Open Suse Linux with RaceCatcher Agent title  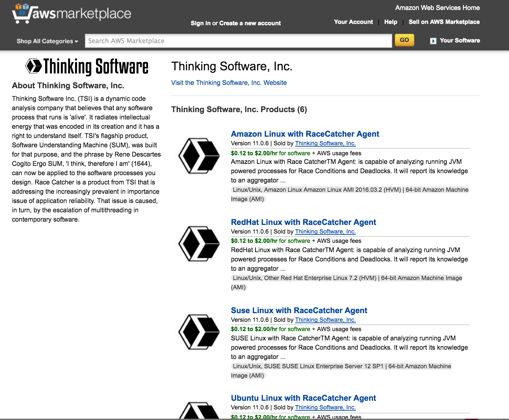pos(299,311)
